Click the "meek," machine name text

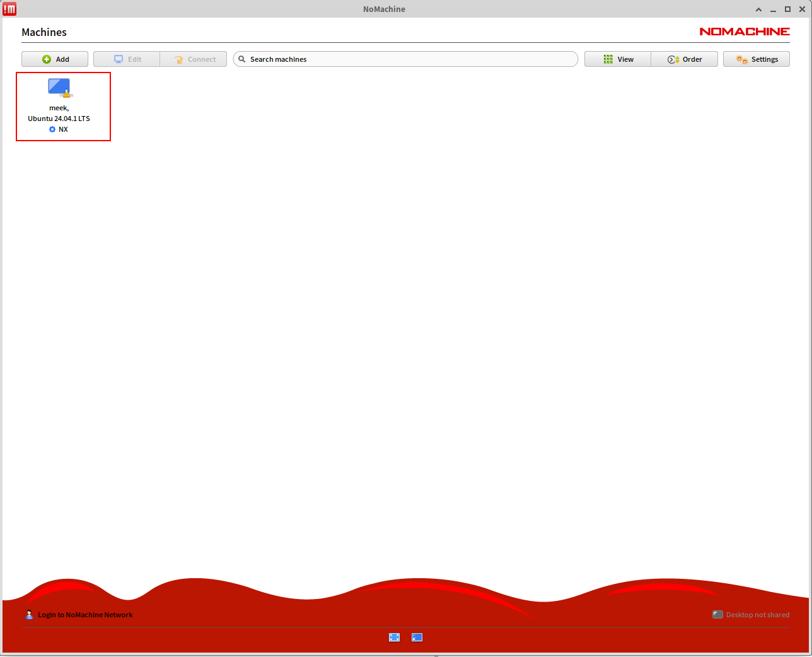59,108
